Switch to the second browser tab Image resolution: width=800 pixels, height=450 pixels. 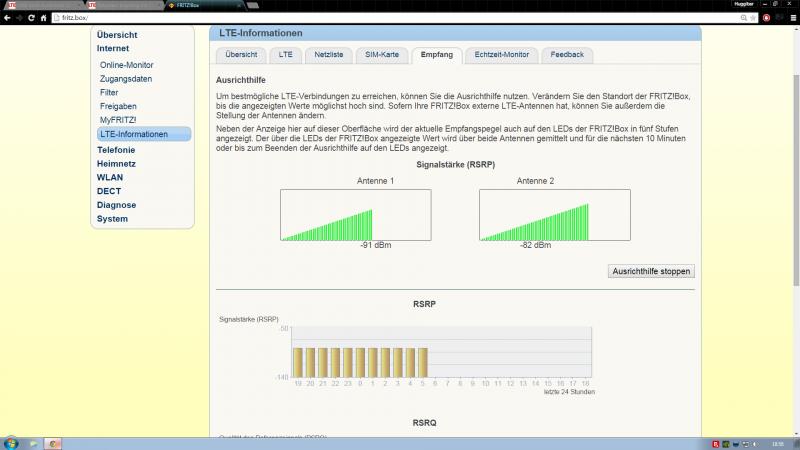[123, 5]
